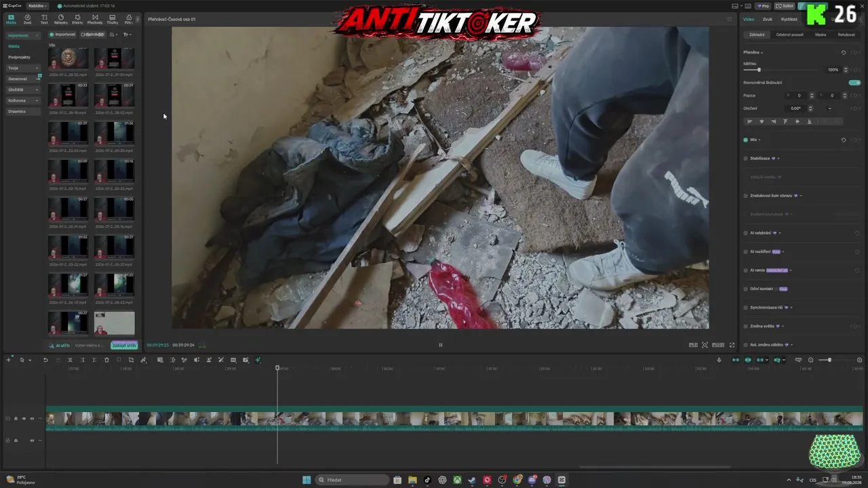Image resolution: width=868 pixels, height=488 pixels.
Task: Open the Rychlost tab in the inspector
Action: pyautogui.click(x=789, y=19)
